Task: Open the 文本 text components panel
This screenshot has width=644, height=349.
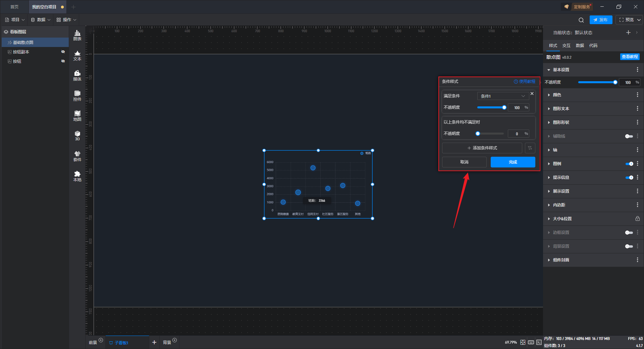Action: pos(77,55)
